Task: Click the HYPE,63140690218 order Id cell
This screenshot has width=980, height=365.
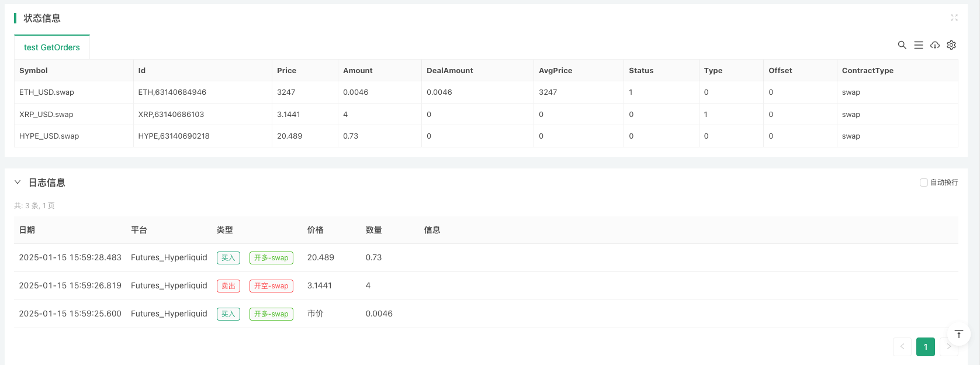Action: pyautogui.click(x=174, y=136)
